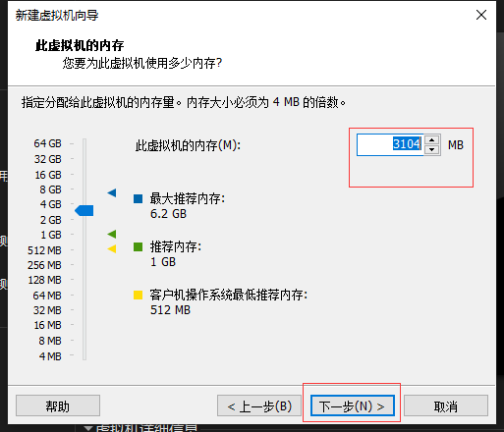Click the heading 此虚拟机的内存
504x432 pixels.
80,45
